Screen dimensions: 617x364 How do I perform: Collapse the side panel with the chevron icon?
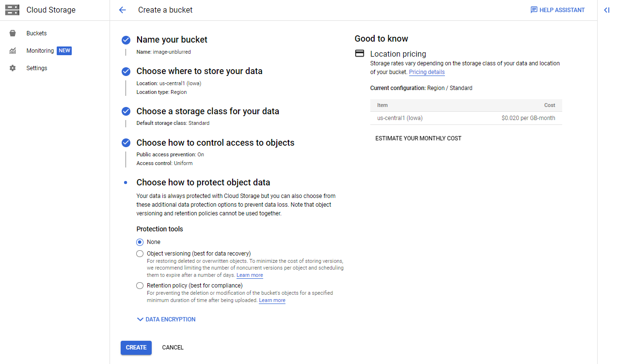click(606, 10)
